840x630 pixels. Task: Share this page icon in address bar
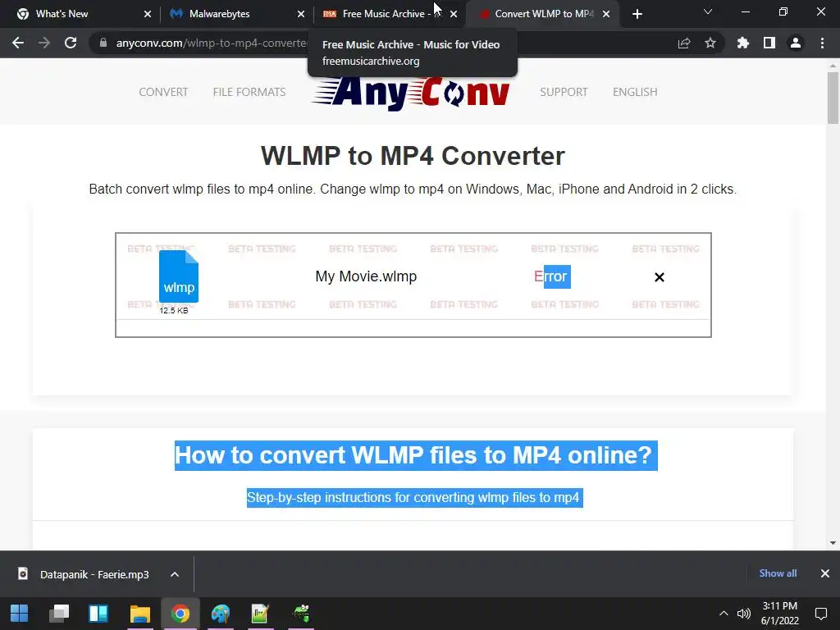683,43
